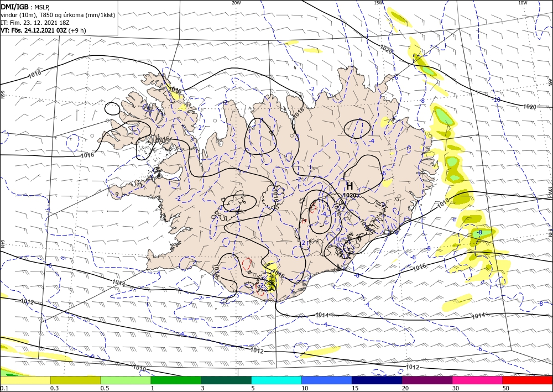The image size is (553, 392).
Task: Click the '1020' value beneath the H marker
Action: point(349,195)
